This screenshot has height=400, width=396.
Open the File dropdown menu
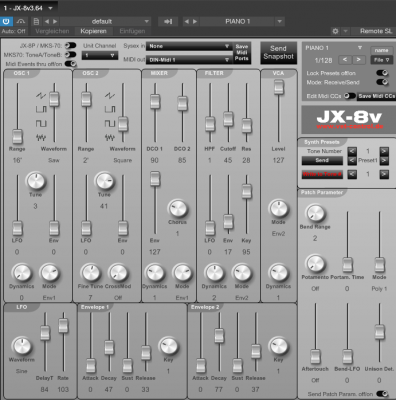pyautogui.click(x=382, y=60)
